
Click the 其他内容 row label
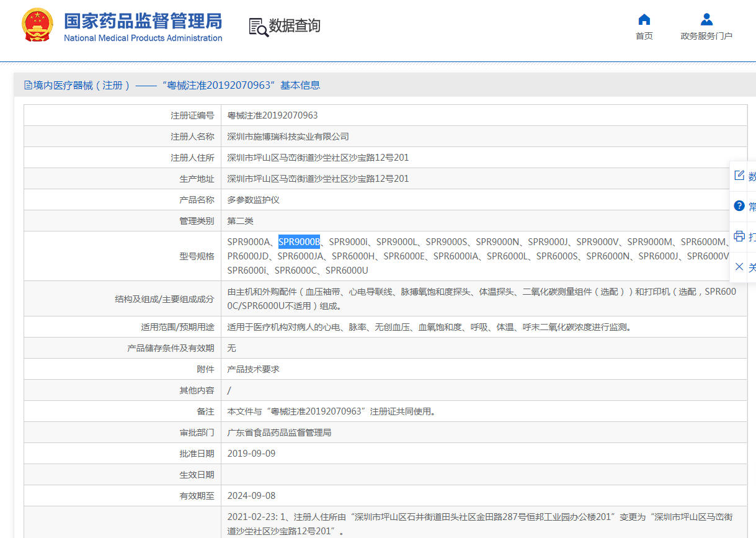(197, 390)
